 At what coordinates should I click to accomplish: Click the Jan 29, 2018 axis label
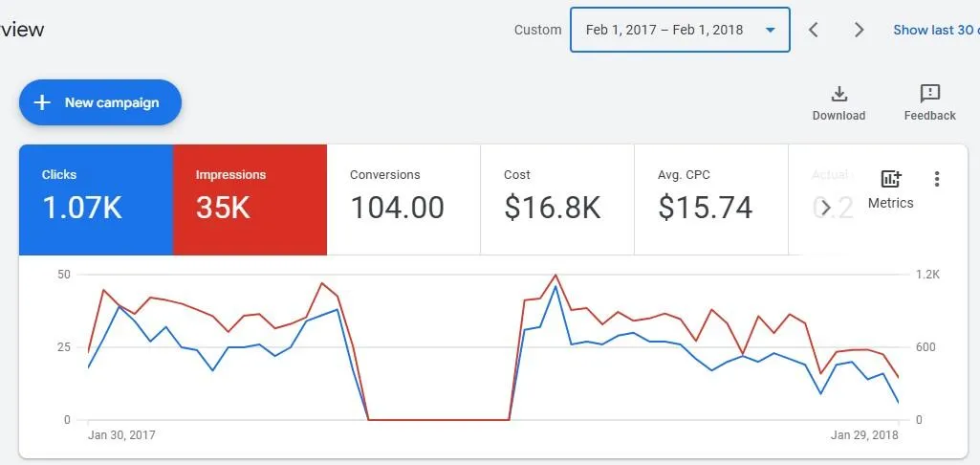pos(864,434)
